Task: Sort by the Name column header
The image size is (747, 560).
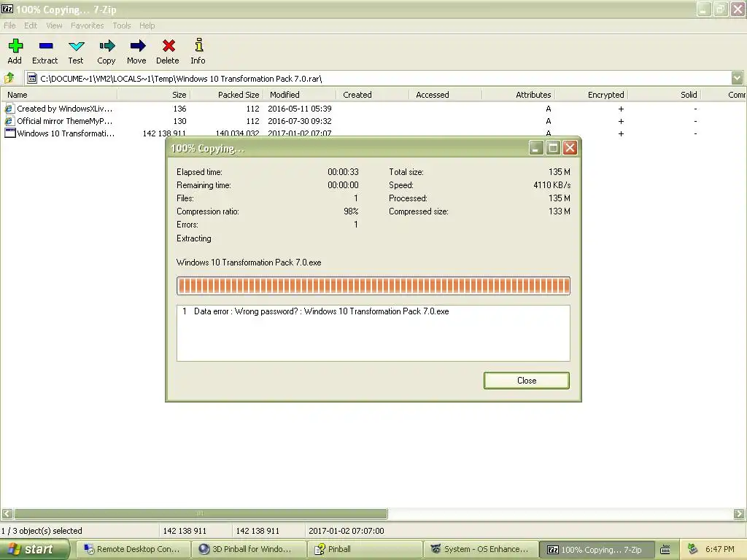Action: 59,95
